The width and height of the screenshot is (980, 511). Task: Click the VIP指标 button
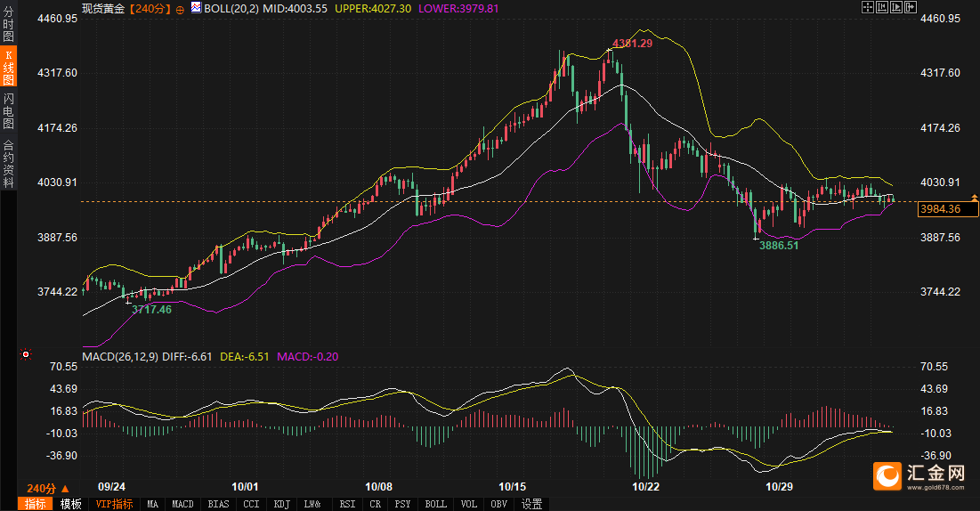(114, 504)
